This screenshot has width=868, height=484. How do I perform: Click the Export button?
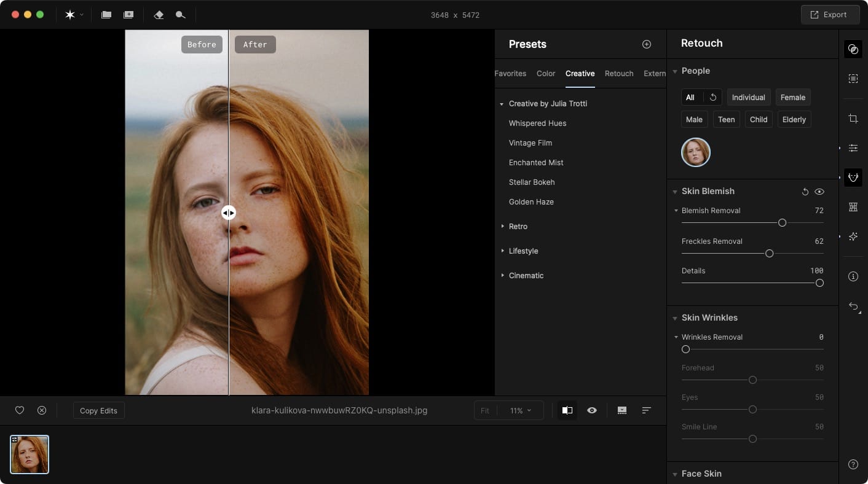[829, 15]
